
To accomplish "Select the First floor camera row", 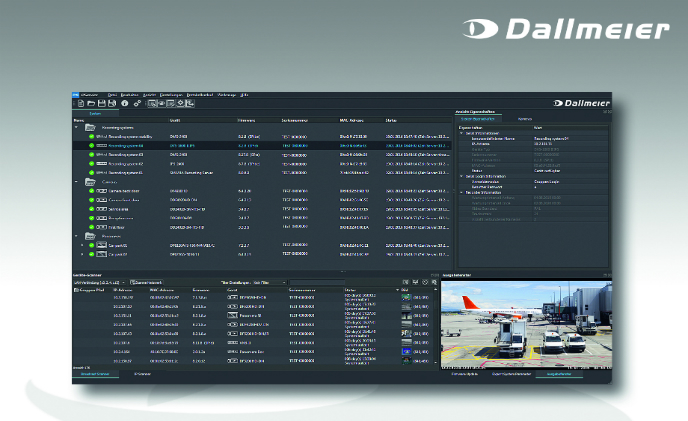I will [262, 227].
